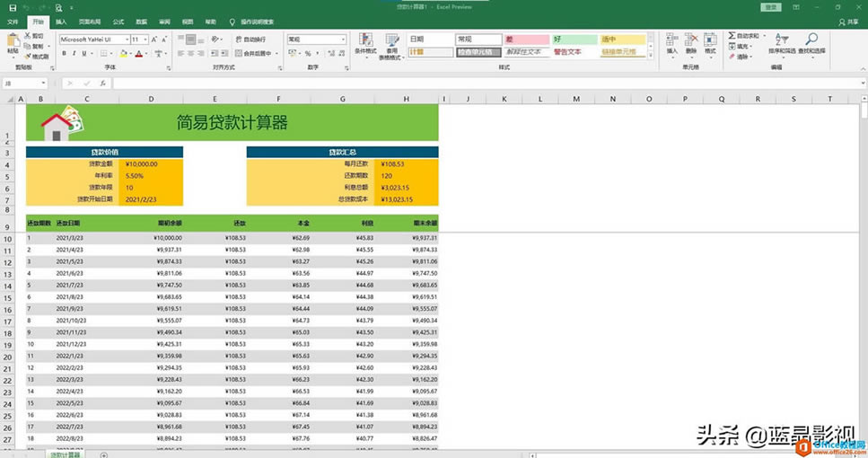Switch to the Insert (插入) ribbon tab

point(61,22)
